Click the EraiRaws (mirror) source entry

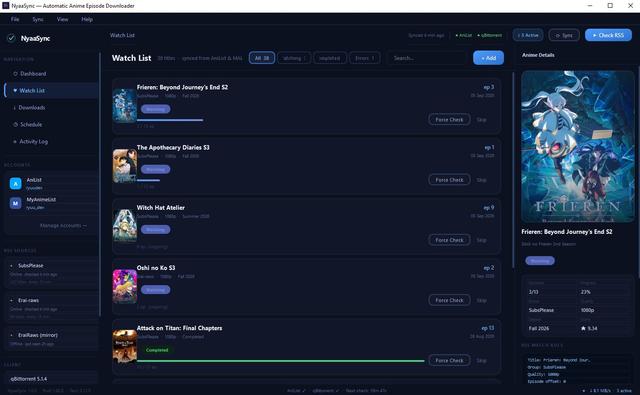51,339
